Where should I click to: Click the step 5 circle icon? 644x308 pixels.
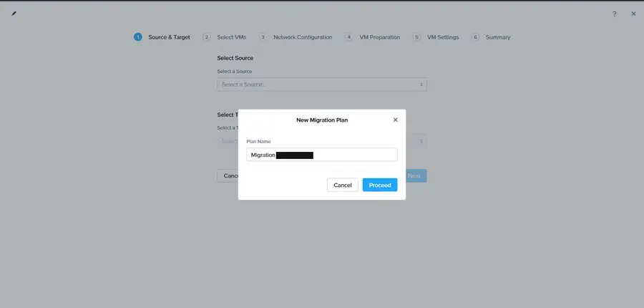[x=416, y=37]
